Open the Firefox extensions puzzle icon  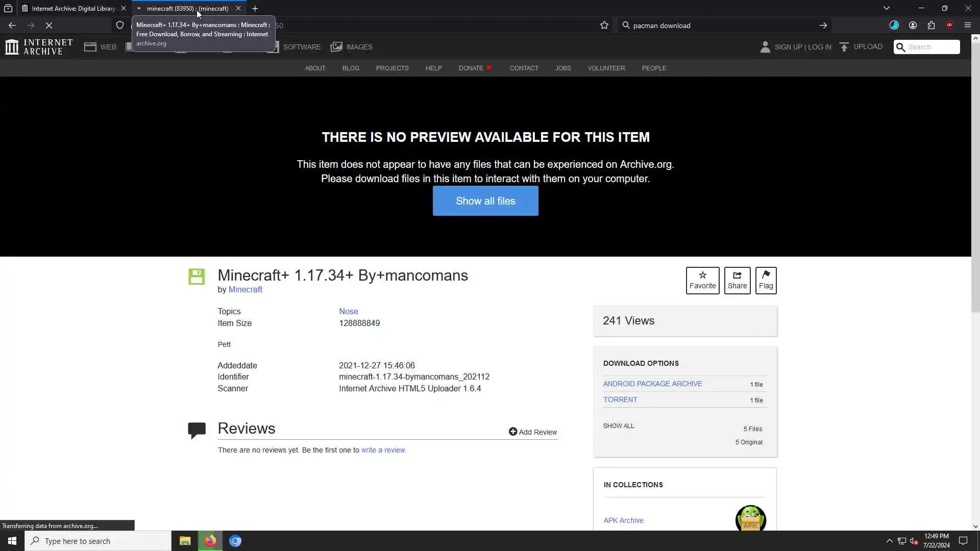931,26
